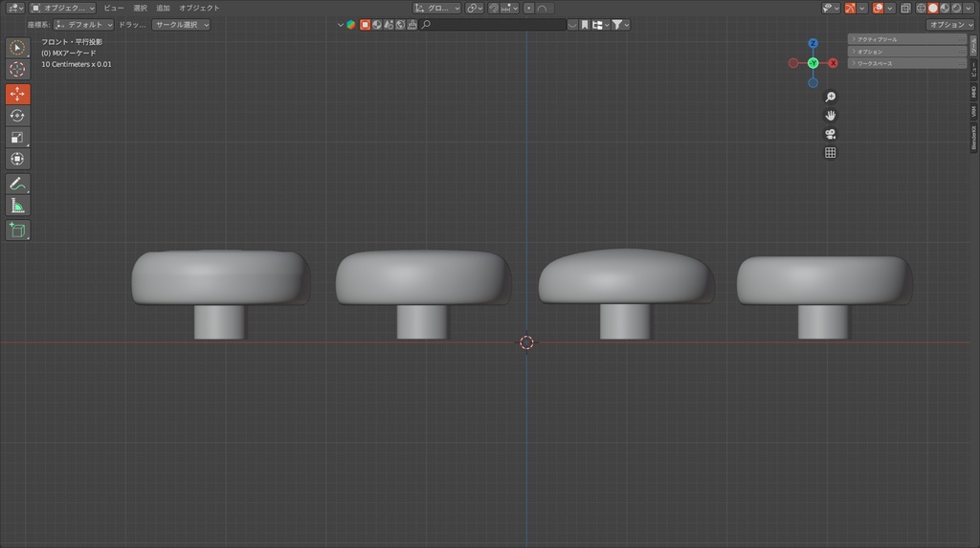The width and height of the screenshot is (980, 548).
Task: Select the Move tool
Action: pyautogui.click(x=17, y=94)
